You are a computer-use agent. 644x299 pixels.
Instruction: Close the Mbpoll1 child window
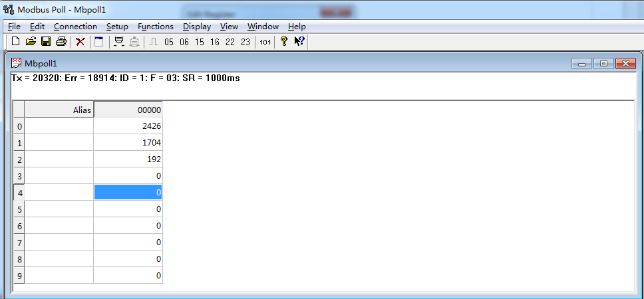[625, 64]
